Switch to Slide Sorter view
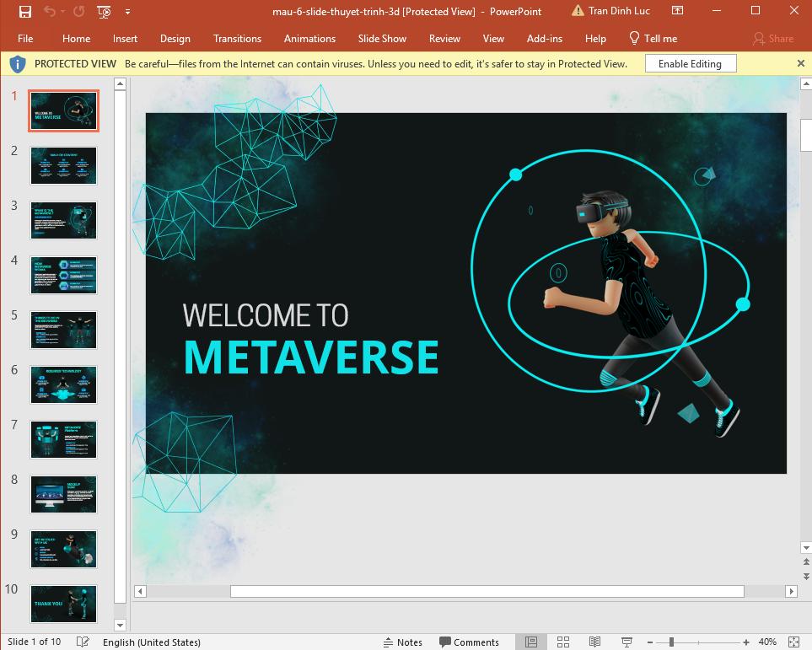The height and width of the screenshot is (650, 812). point(562,642)
